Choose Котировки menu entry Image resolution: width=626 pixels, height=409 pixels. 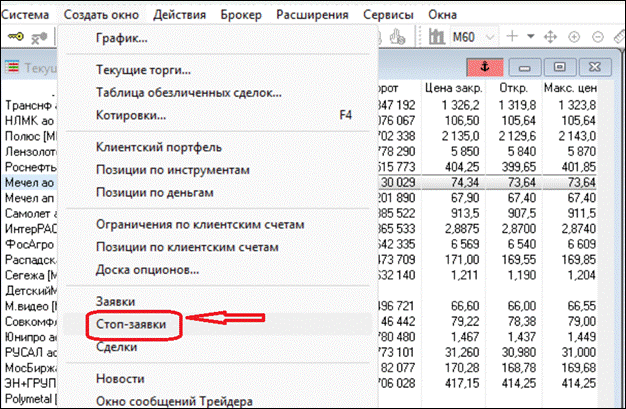pyautogui.click(x=131, y=115)
